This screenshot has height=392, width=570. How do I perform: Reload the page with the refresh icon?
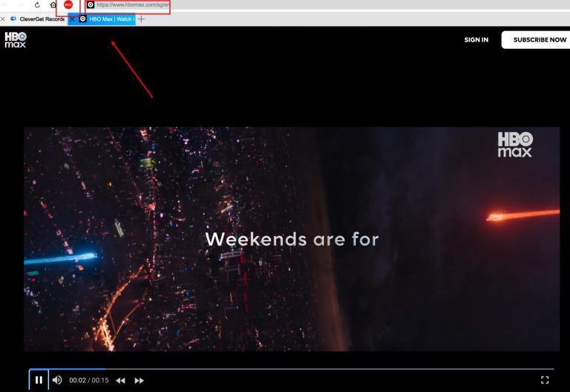click(x=37, y=4)
